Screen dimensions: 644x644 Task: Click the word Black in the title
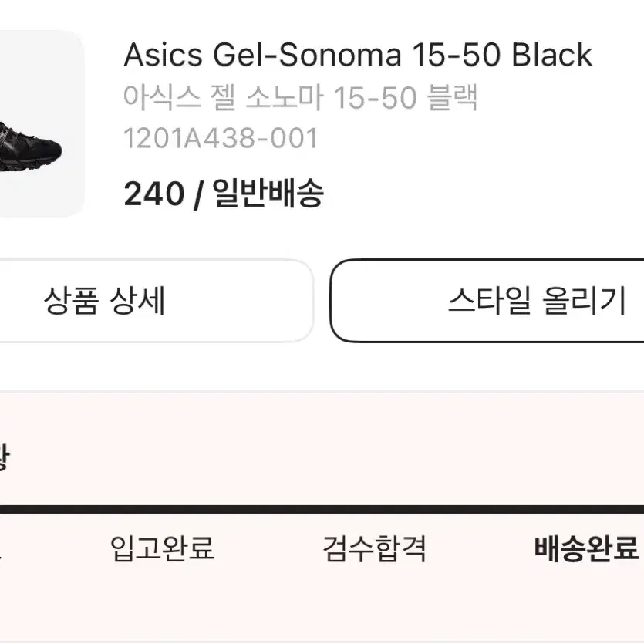pos(551,55)
